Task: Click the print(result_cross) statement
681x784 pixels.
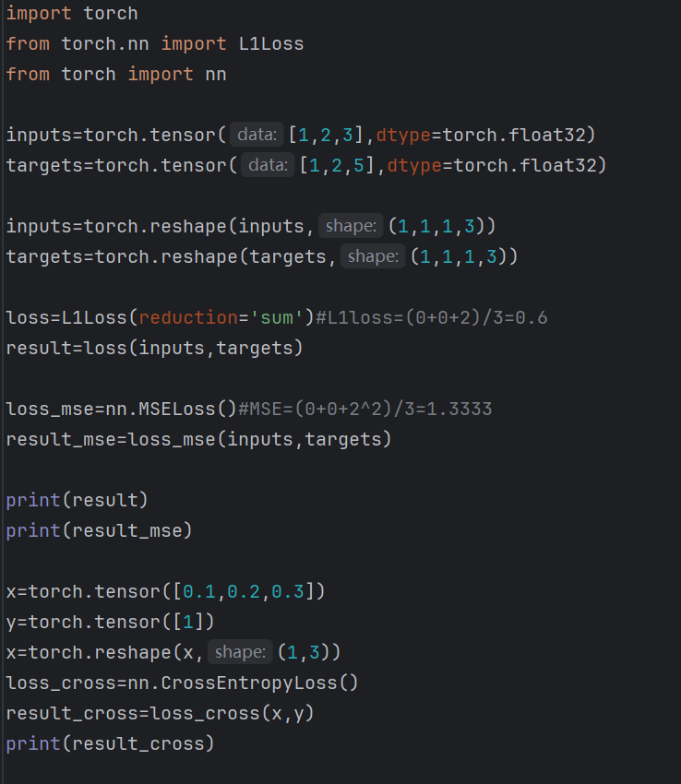Action: (110, 743)
